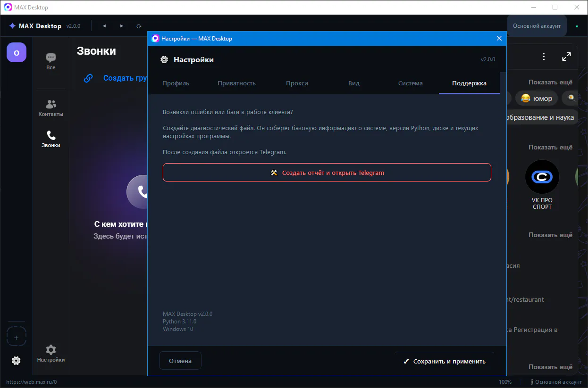Click the expand fullscreen arrows icon
Screen dimensions: 588x388
pyautogui.click(x=566, y=57)
